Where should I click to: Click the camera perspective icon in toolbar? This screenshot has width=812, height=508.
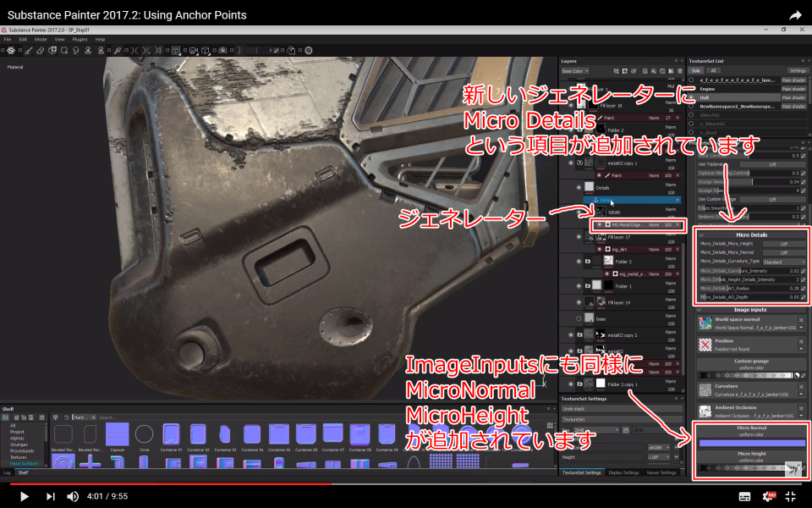point(193,50)
